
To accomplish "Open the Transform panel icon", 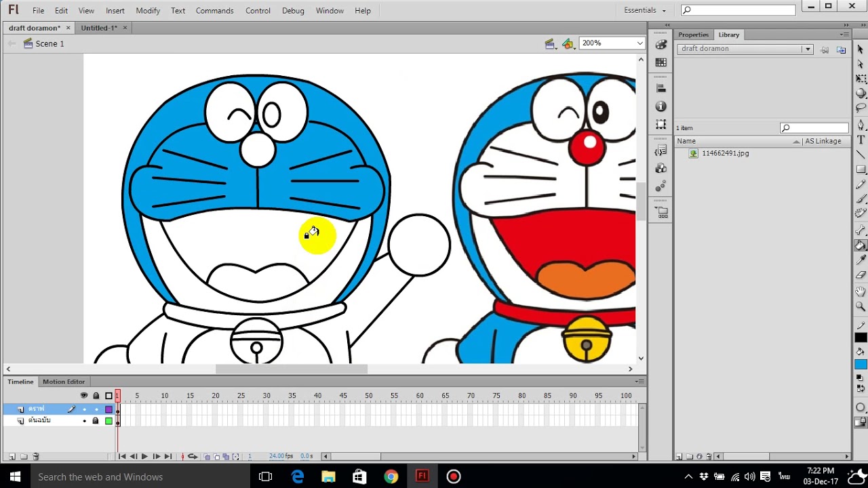I will [x=661, y=125].
